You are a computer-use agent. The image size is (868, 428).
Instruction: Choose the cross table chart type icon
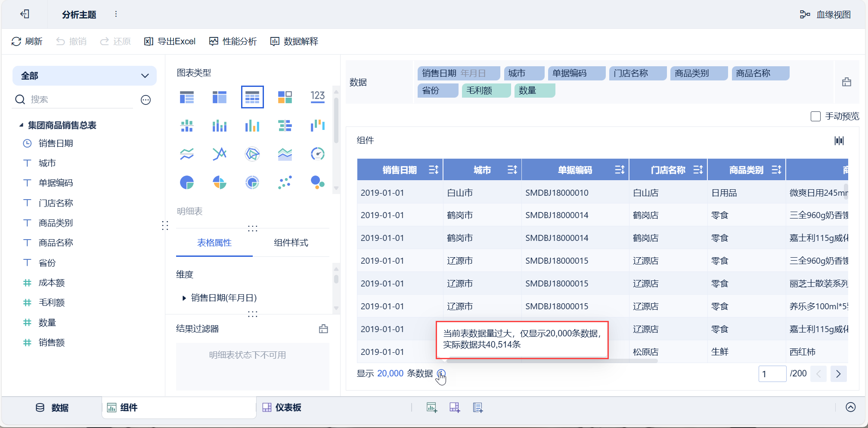pos(220,97)
